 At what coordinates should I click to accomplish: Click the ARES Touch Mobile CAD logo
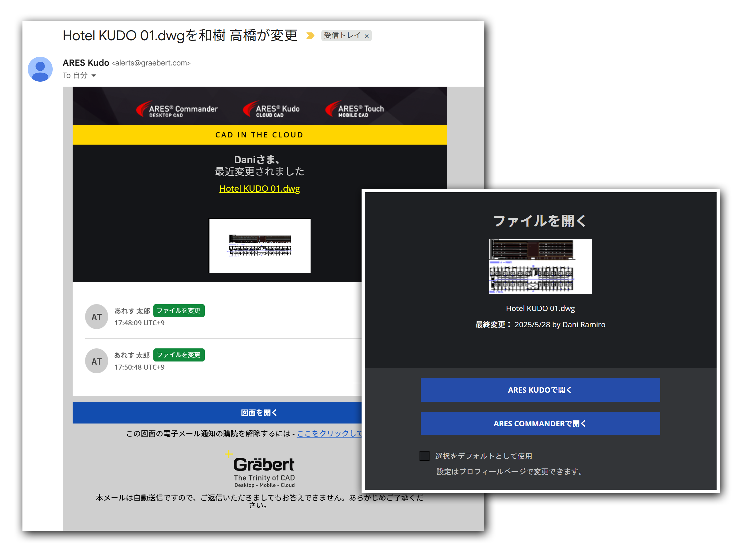click(x=354, y=109)
